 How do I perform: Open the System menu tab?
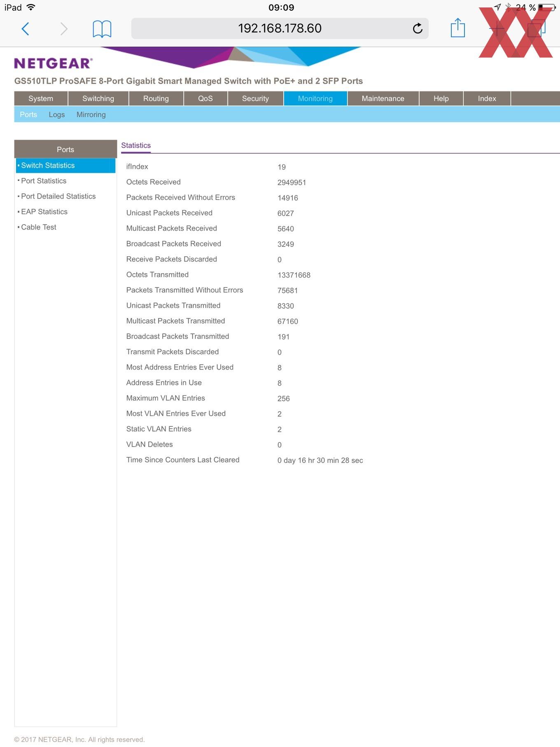coord(41,98)
